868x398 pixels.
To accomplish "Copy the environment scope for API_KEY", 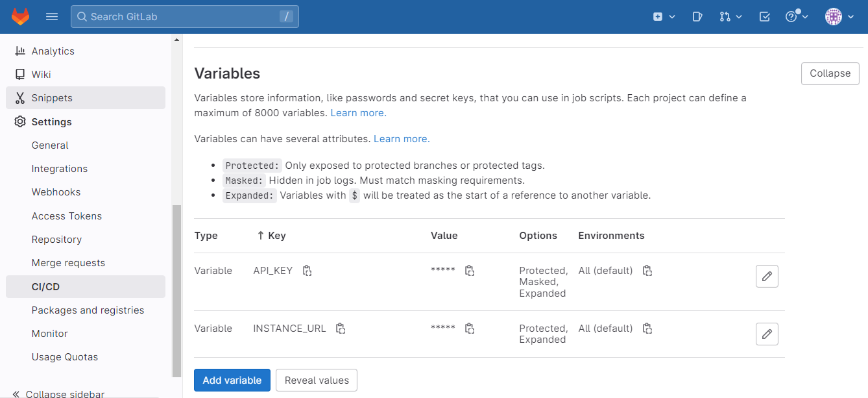I will (647, 270).
